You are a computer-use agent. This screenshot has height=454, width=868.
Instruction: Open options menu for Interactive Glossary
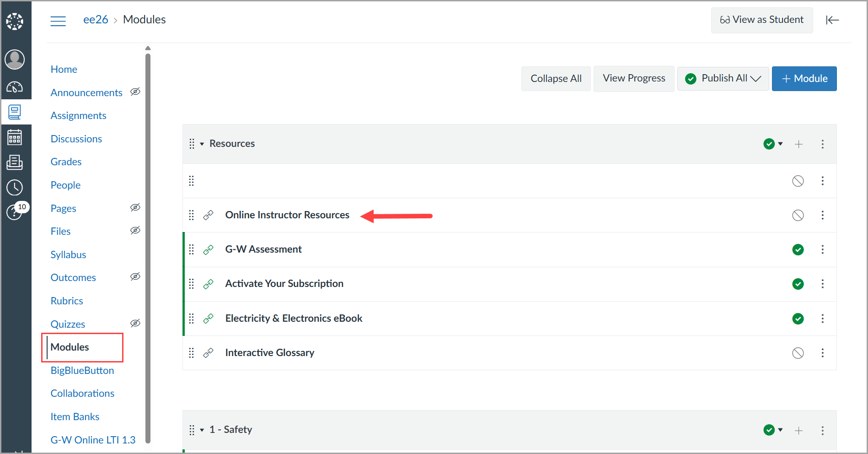click(x=822, y=353)
